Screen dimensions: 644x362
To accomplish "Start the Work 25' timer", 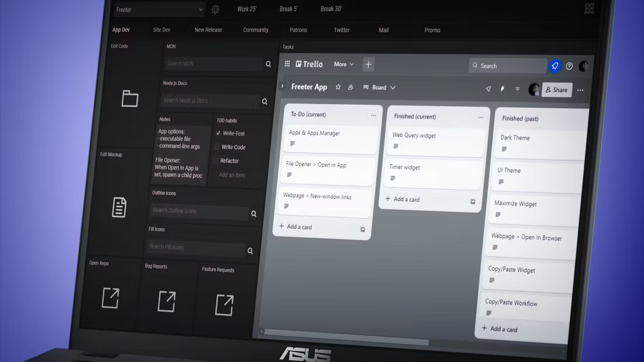I will [x=247, y=9].
